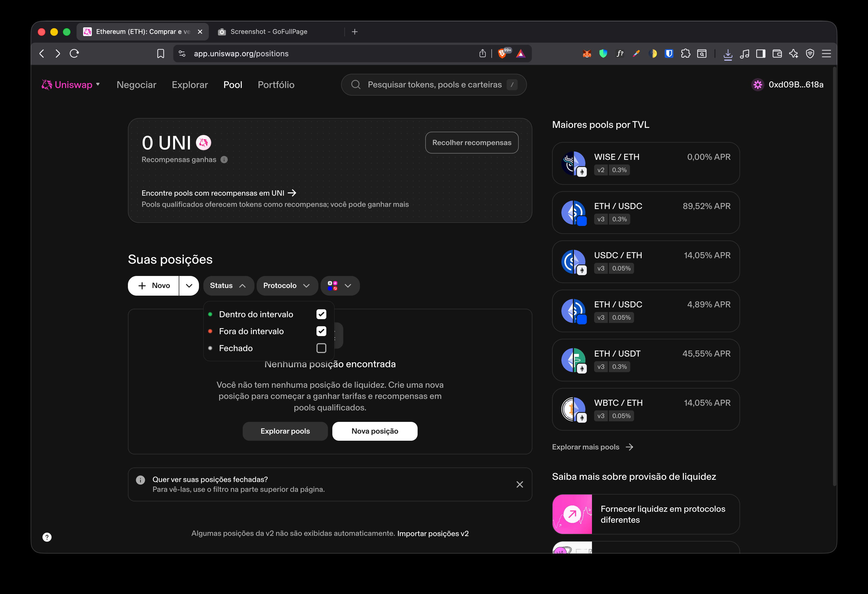Viewport: 868px width, 594px height.
Task: Open the browser hamburger menu
Action: [x=826, y=54]
